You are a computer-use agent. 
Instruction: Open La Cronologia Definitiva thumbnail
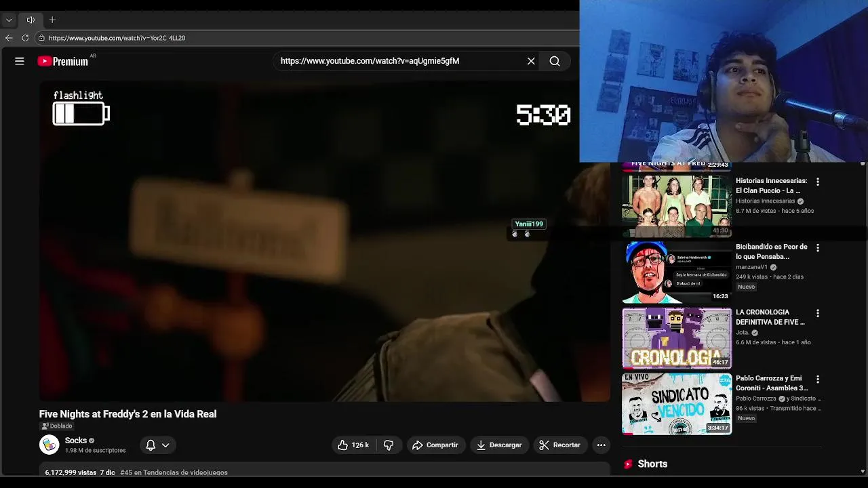click(x=677, y=338)
